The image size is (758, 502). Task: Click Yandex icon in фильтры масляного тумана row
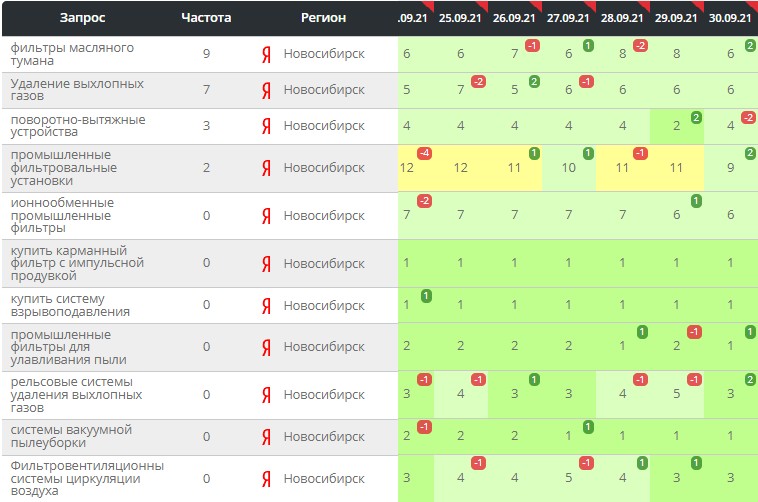pyautogui.click(x=266, y=53)
